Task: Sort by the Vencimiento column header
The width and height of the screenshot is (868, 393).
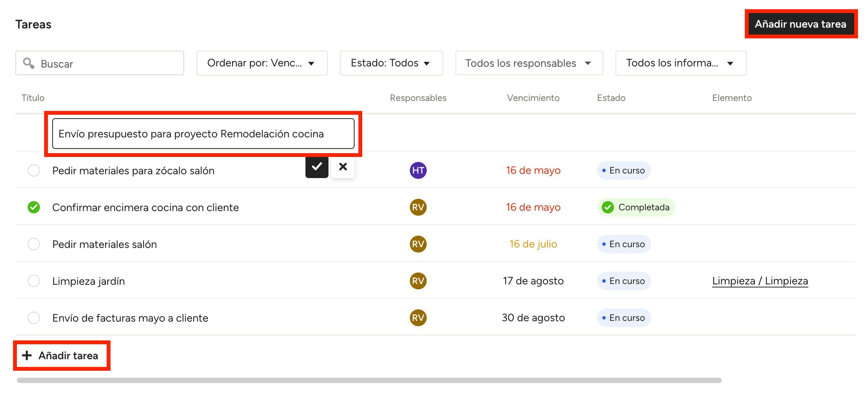Action: [533, 98]
